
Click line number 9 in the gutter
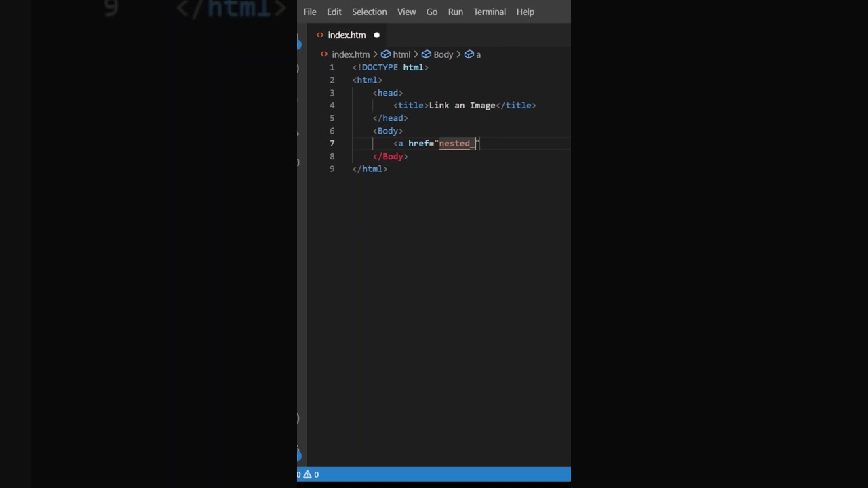tap(332, 169)
